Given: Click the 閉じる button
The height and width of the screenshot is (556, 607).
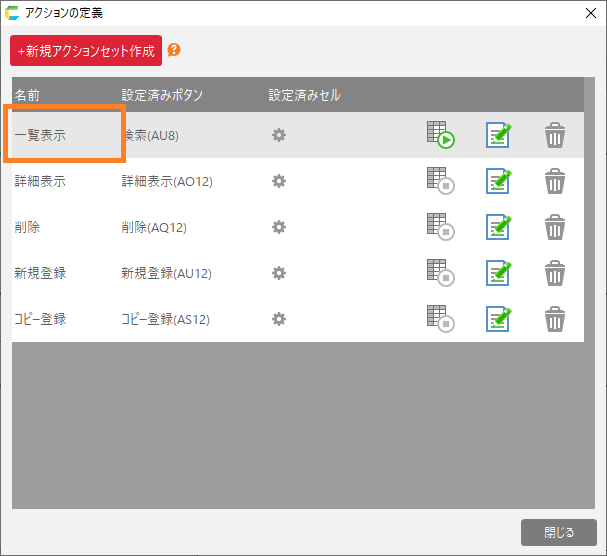Looking at the screenshot, I should coord(558,532).
